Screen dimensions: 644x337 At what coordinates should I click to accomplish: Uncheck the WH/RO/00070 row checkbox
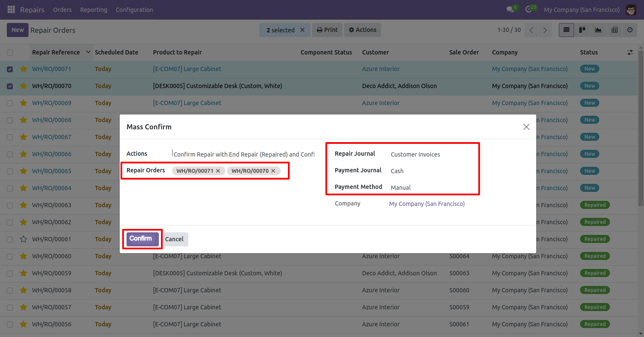(x=10, y=86)
